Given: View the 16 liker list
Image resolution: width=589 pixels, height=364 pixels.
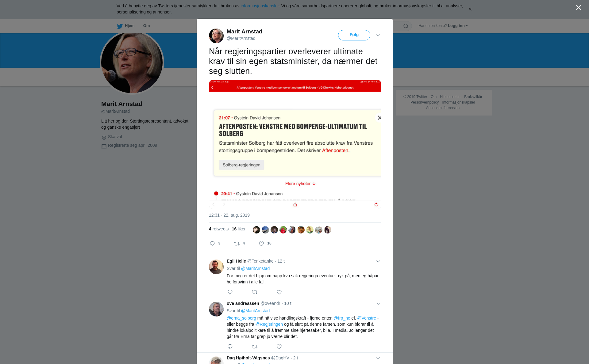Looking at the screenshot, I should 239,229.
